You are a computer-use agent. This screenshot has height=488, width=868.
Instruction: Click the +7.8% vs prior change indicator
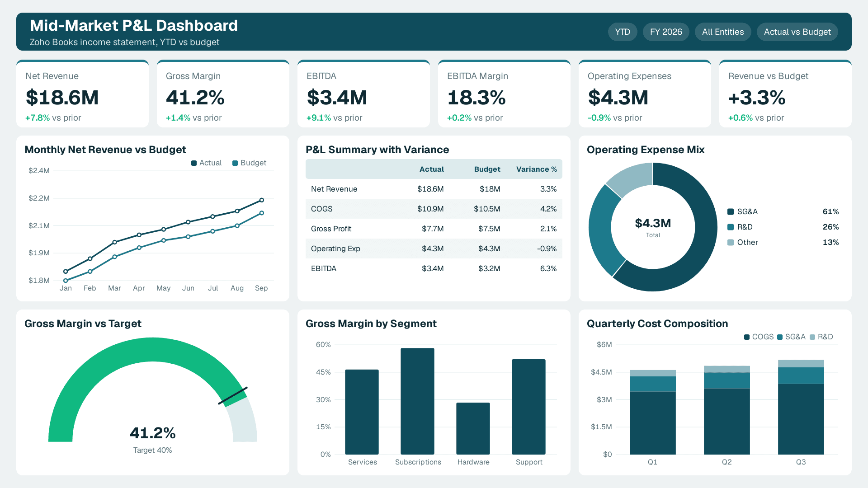(x=53, y=118)
